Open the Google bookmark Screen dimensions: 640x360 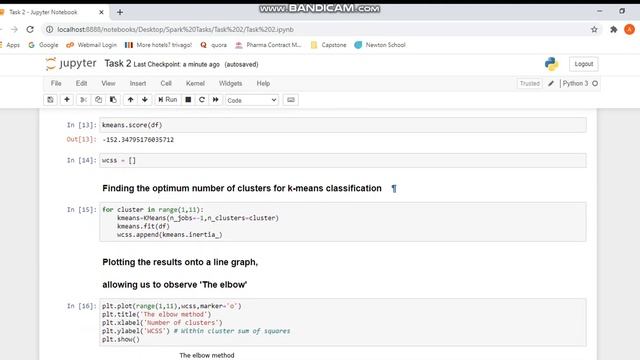coord(43,45)
